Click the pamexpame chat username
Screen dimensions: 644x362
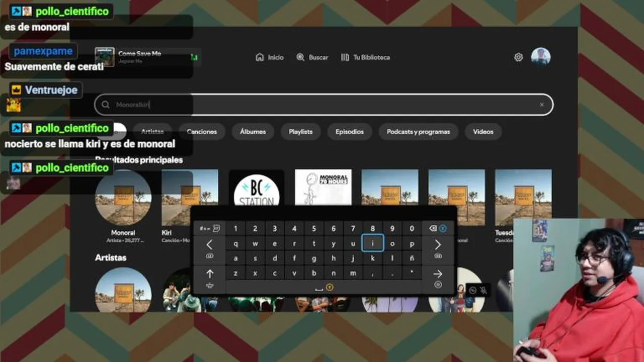tap(43, 51)
